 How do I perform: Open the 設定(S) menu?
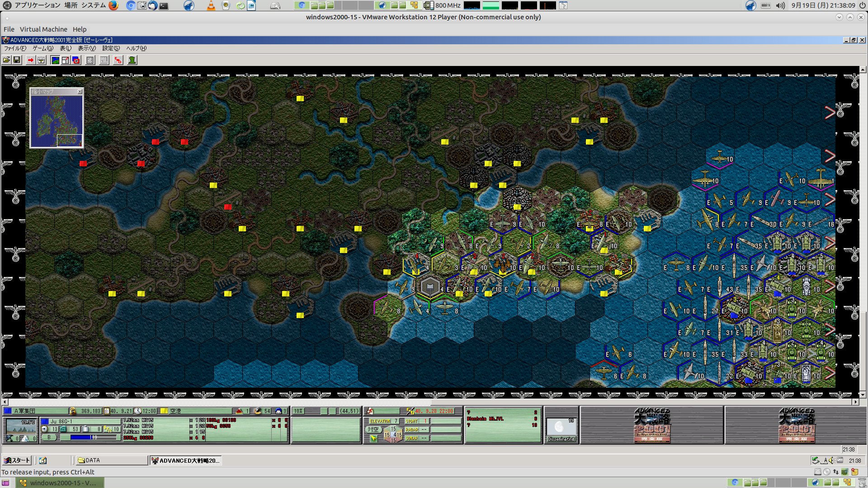pos(111,48)
